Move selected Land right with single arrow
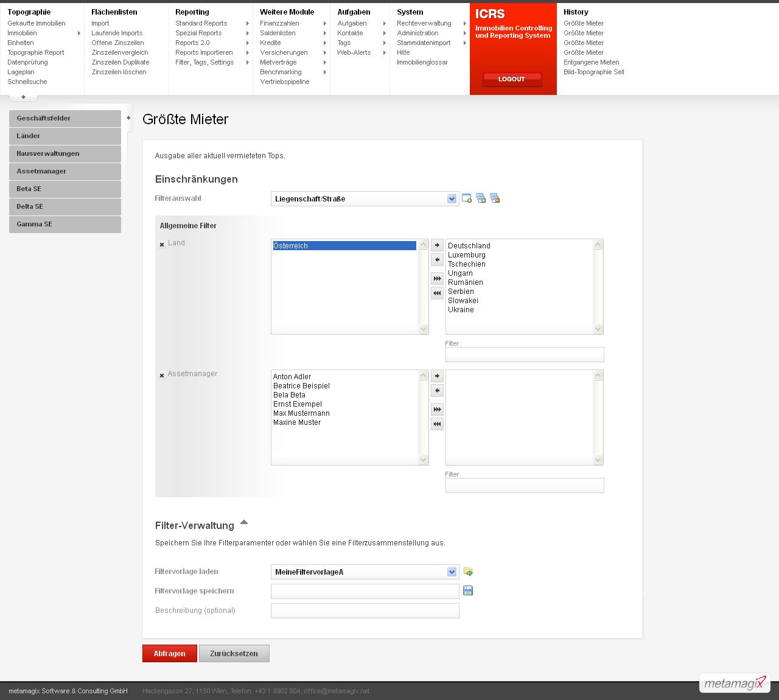This screenshot has width=779, height=700. tap(437, 245)
